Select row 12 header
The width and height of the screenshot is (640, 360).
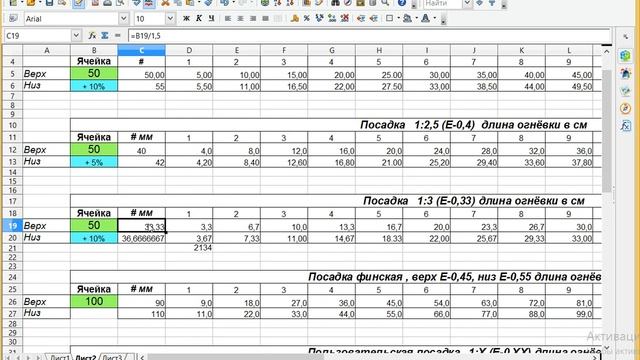click(x=12, y=150)
